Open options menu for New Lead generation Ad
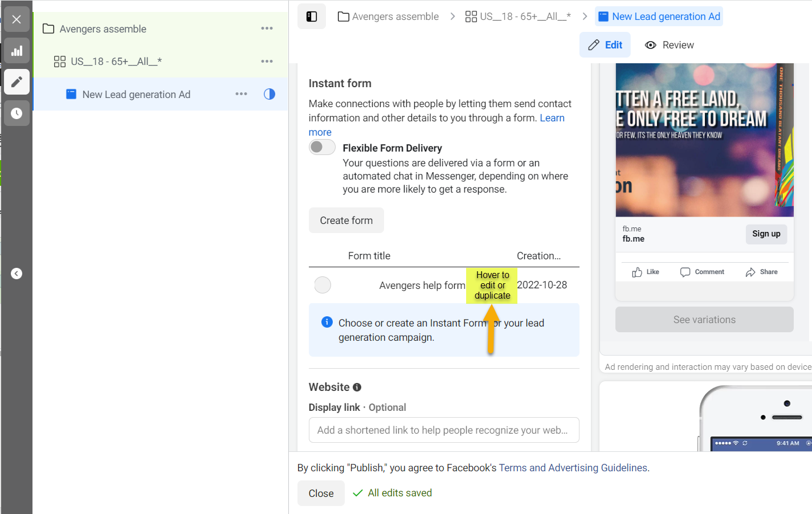This screenshot has width=812, height=514. [x=241, y=94]
